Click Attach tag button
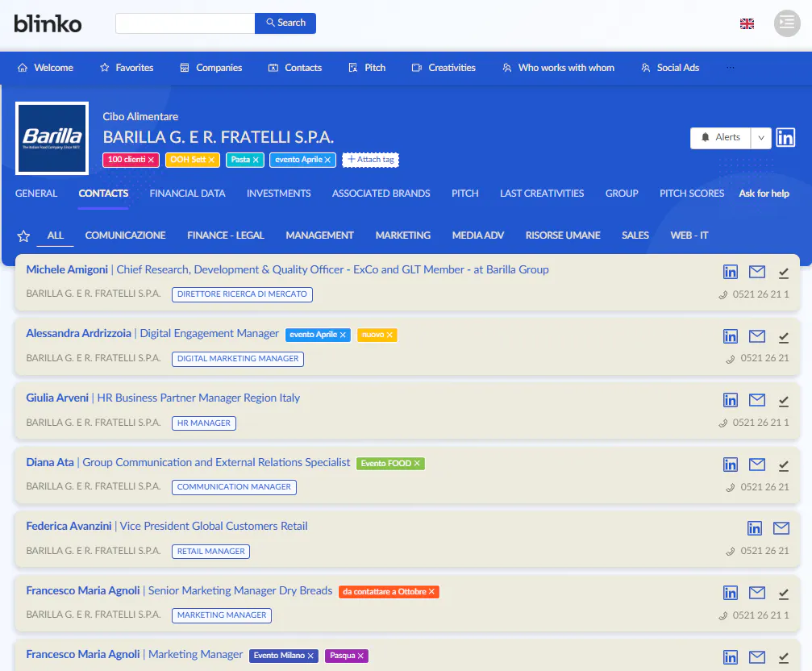The image size is (812, 671). click(x=370, y=160)
